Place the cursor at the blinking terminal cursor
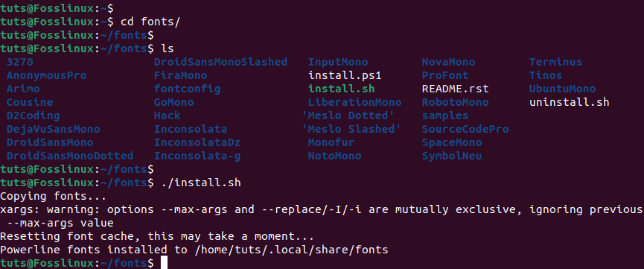Image resolution: width=644 pixels, height=269 pixels. coord(164,263)
